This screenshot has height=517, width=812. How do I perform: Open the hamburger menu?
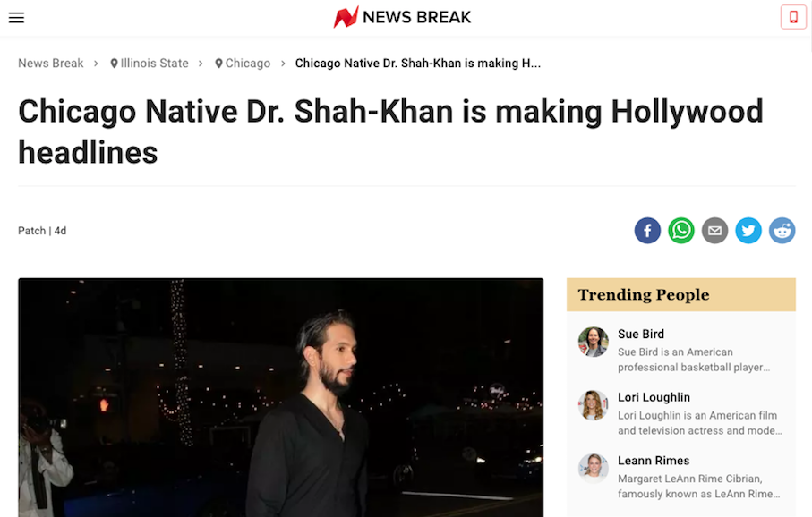coord(16,17)
